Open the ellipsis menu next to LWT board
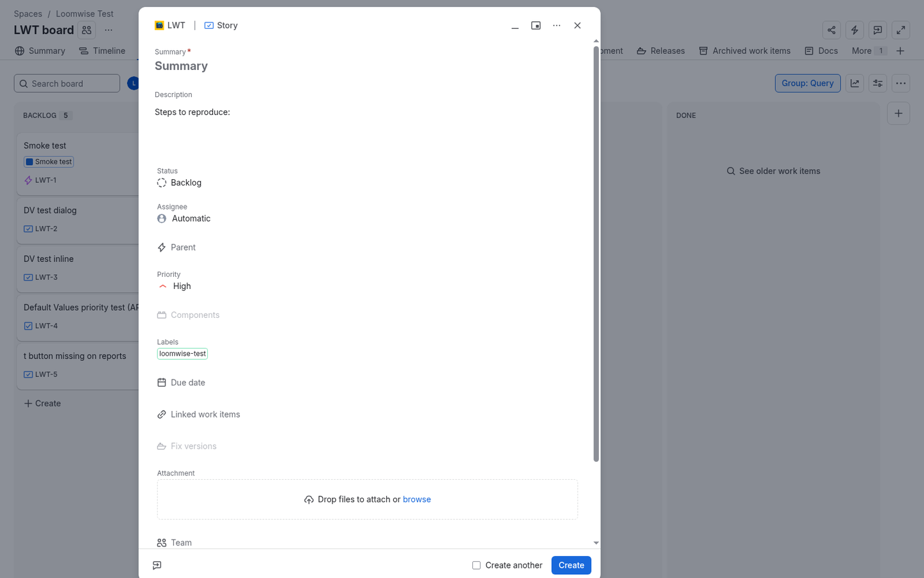This screenshot has width=924, height=578. point(108,30)
